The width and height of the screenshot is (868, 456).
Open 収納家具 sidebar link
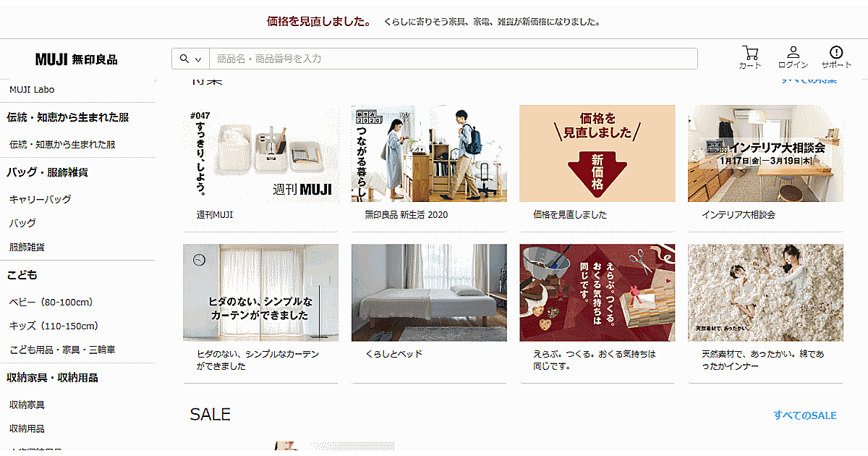27,405
